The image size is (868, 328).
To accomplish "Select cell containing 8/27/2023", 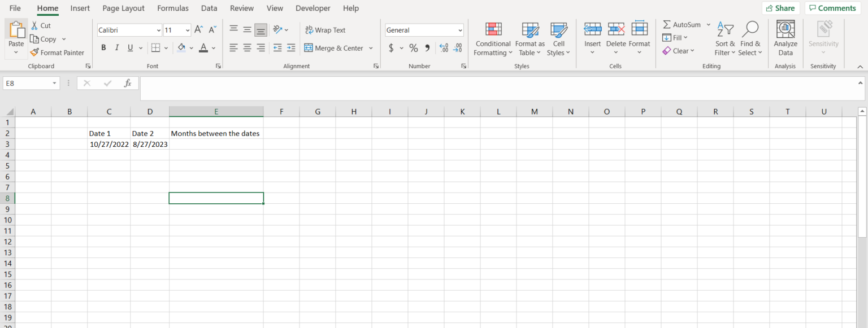I will pos(150,144).
